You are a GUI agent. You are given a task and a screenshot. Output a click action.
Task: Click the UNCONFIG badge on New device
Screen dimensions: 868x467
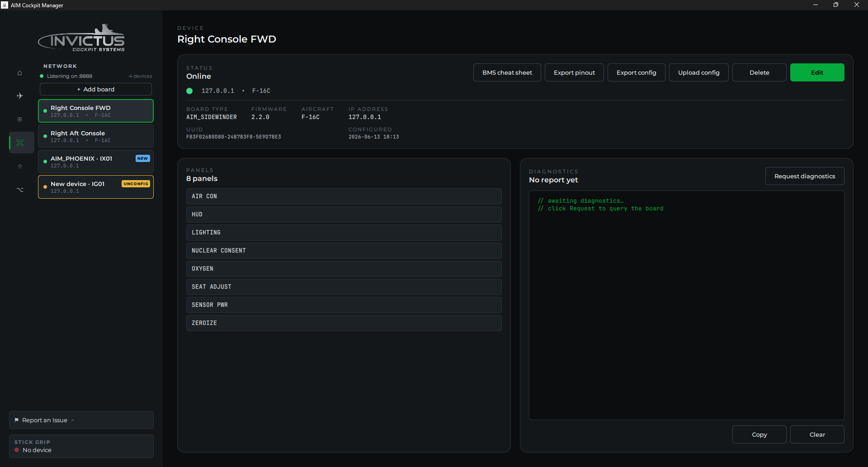136,184
